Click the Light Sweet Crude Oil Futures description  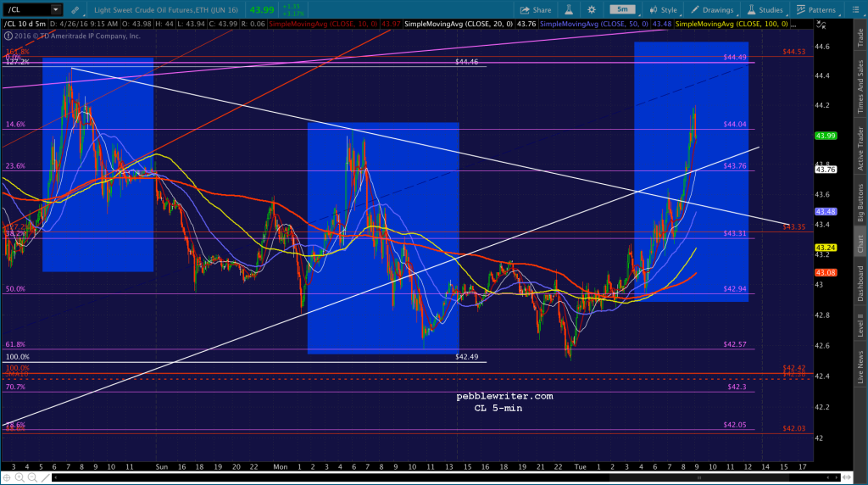point(166,10)
